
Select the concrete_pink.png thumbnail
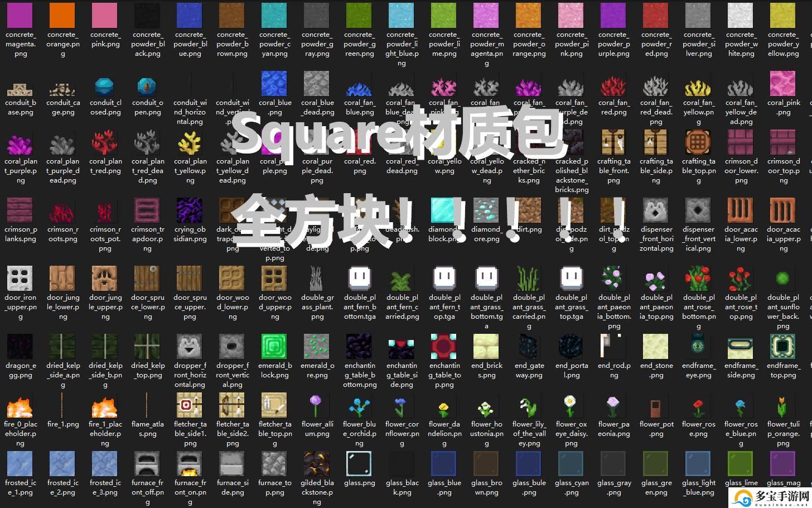click(x=105, y=15)
